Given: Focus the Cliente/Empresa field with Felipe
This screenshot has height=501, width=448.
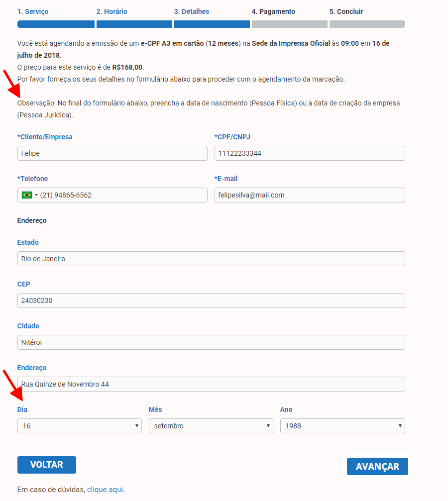Looking at the screenshot, I should pos(112,153).
